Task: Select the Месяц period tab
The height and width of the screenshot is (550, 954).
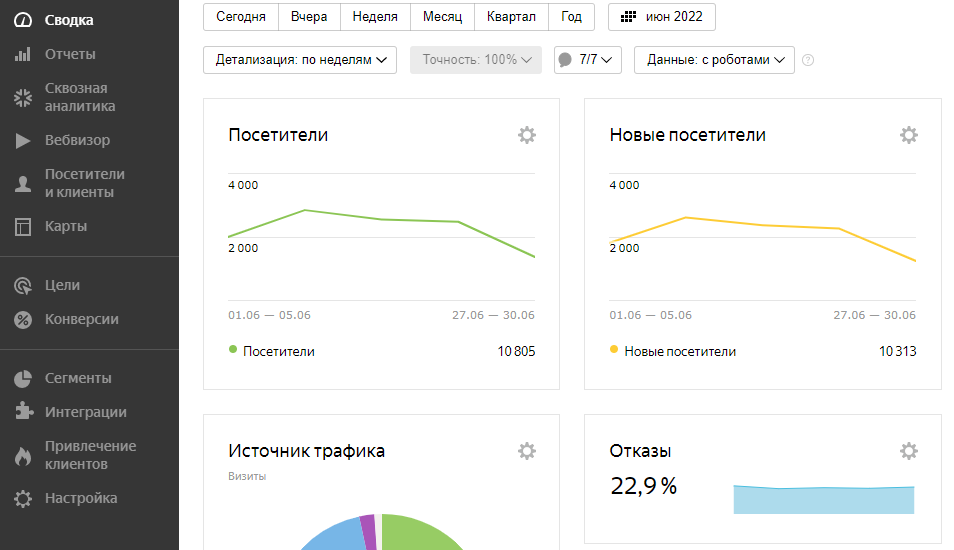Action: (x=442, y=16)
